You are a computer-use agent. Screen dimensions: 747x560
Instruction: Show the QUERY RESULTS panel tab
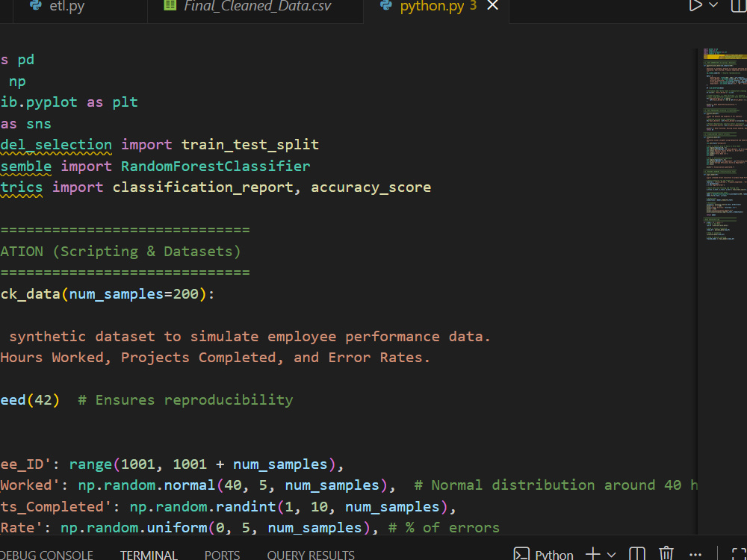311,555
